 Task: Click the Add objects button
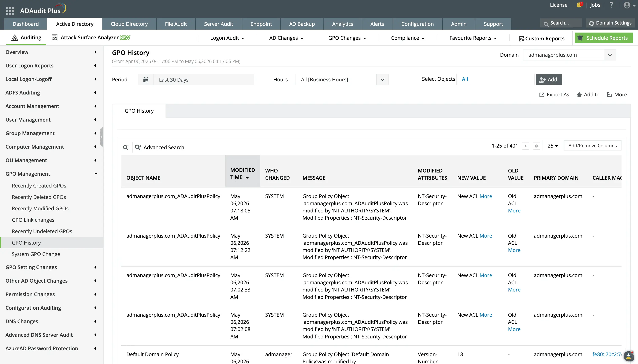(x=549, y=79)
